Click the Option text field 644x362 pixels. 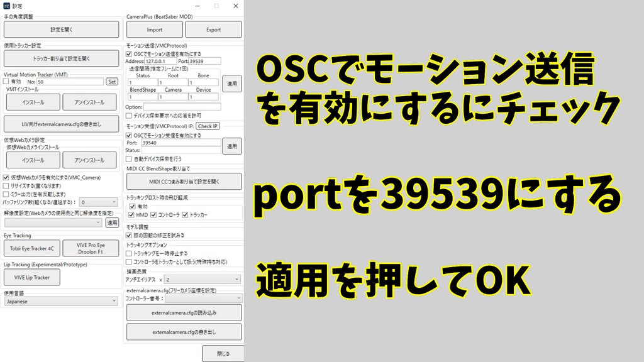pos(182,107)
